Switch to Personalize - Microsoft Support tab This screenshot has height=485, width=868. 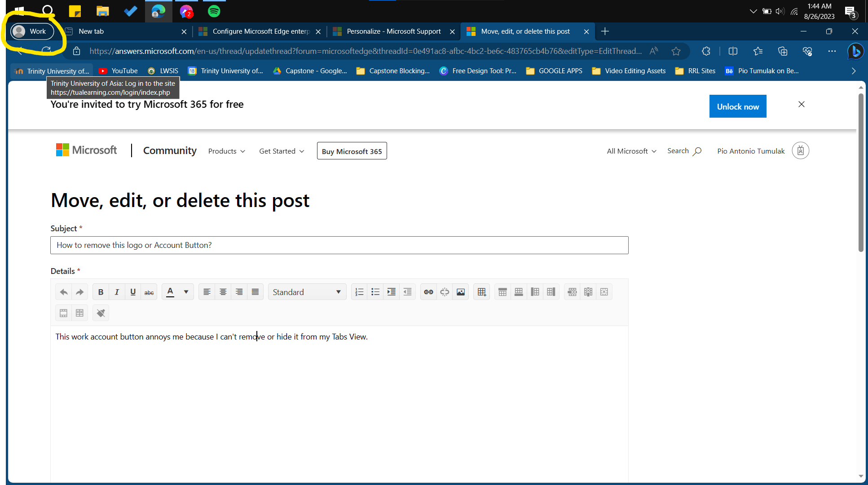click(x=393, y=31)
